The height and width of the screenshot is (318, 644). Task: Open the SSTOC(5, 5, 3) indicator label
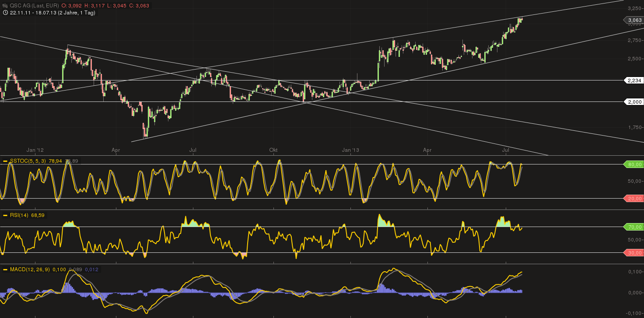tap(27, 161)
